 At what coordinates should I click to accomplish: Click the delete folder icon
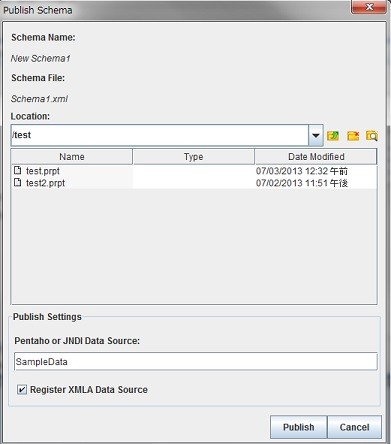click(353, 136)
